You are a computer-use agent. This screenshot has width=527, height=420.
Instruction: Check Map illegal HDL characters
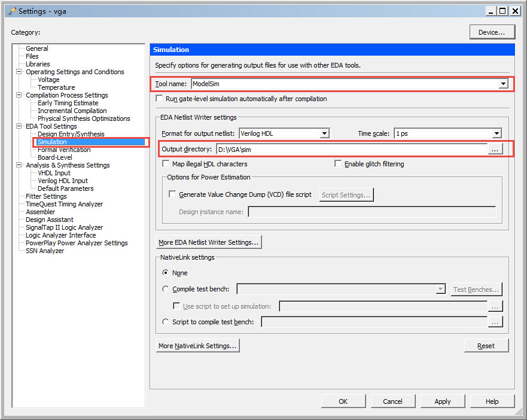pos(165,164)
